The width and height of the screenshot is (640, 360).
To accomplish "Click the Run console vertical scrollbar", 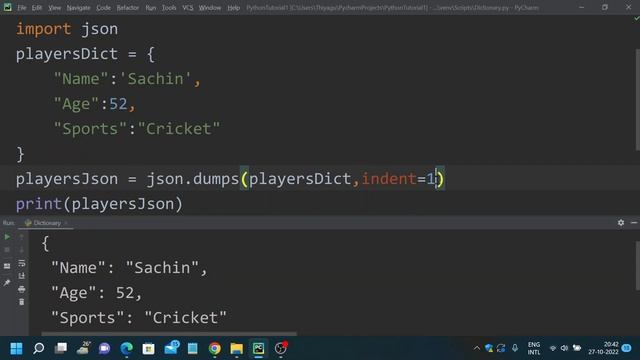I will click(x=638, y=266).
